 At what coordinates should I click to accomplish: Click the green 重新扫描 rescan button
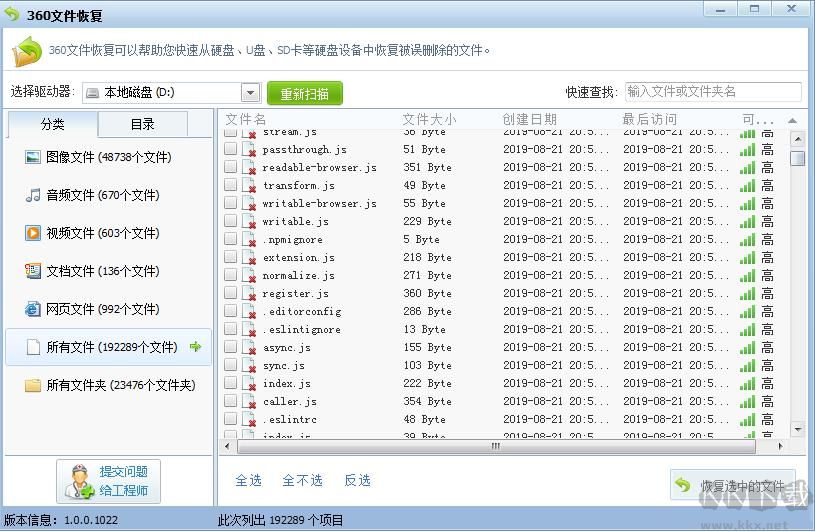(x=305, y=94)
